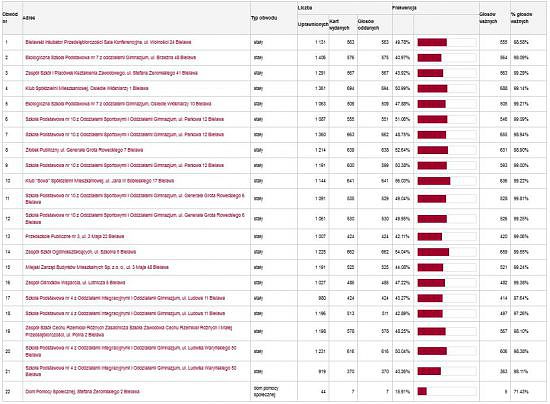Open the row 18 Szkoła Podstawowa nr 4 link
This screenshot has height=404, width=550.
[x=125, y=313]
